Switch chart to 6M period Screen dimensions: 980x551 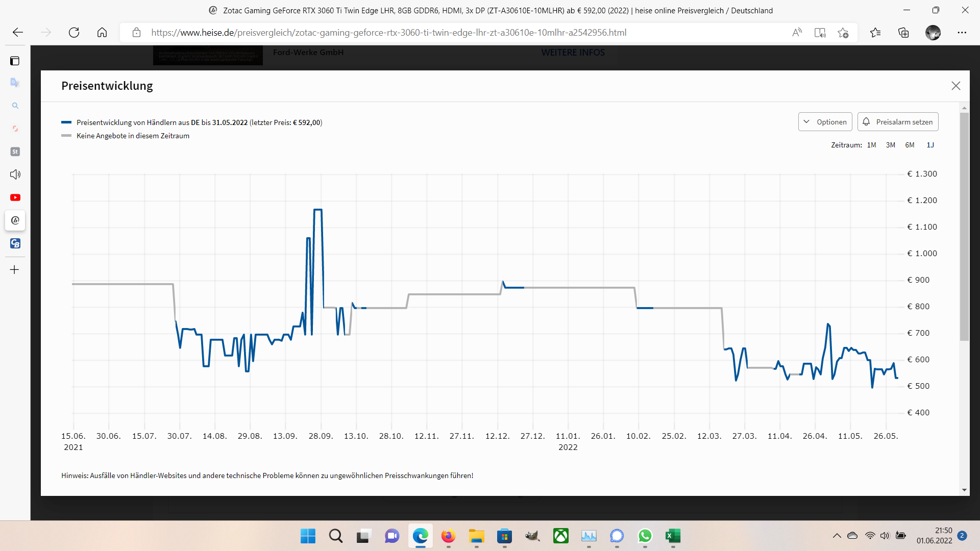point(910,145)
